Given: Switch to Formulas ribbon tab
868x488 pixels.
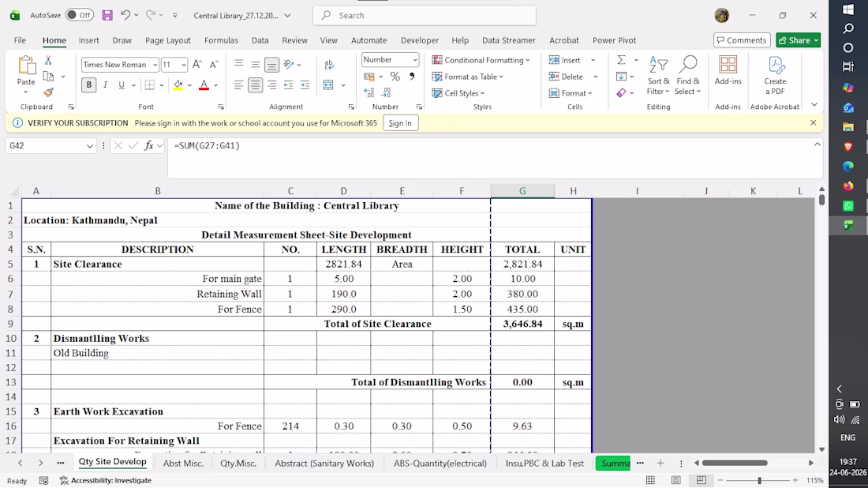Looking at the screenshot, I should (x=221, y=40).
